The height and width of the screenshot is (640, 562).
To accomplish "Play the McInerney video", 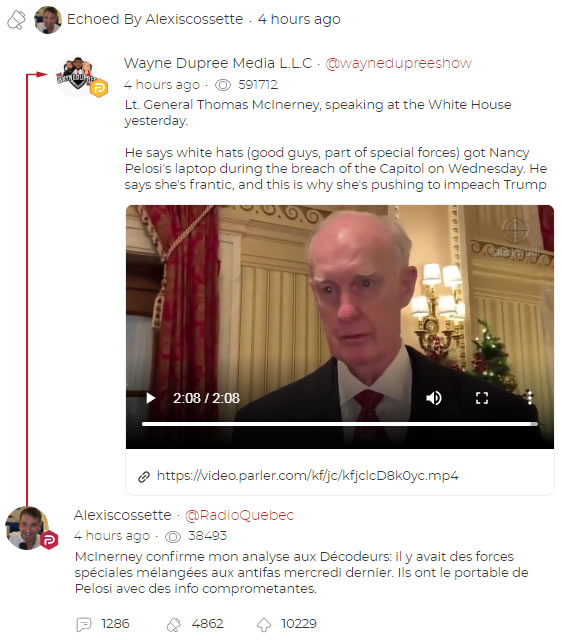I will 151,398.
